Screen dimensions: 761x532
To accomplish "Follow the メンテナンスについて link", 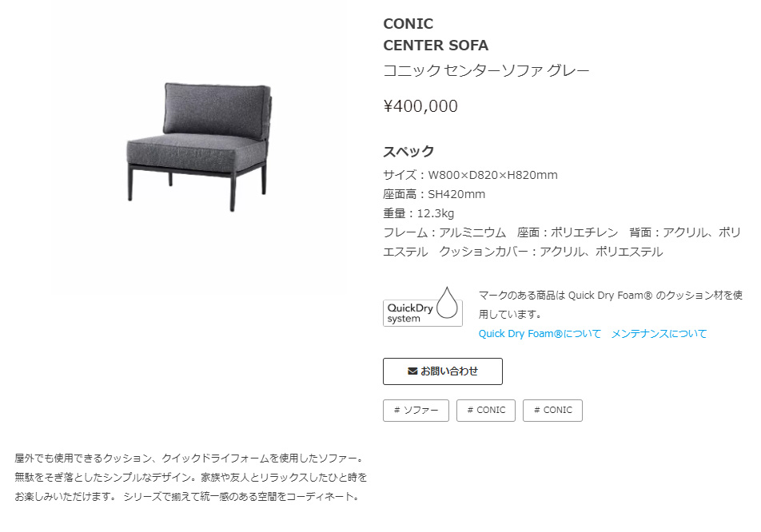I will tap(659, 334).
